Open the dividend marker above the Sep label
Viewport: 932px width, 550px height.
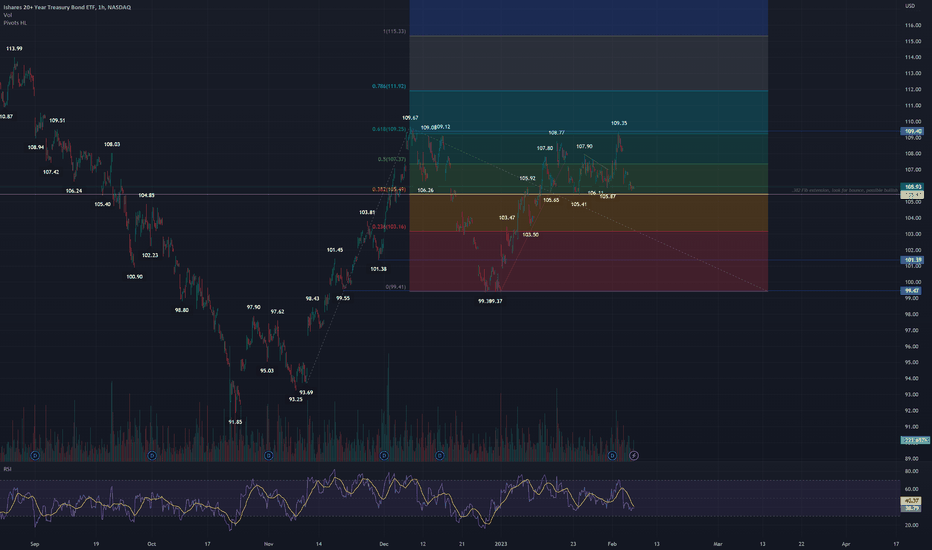point(35,455)
